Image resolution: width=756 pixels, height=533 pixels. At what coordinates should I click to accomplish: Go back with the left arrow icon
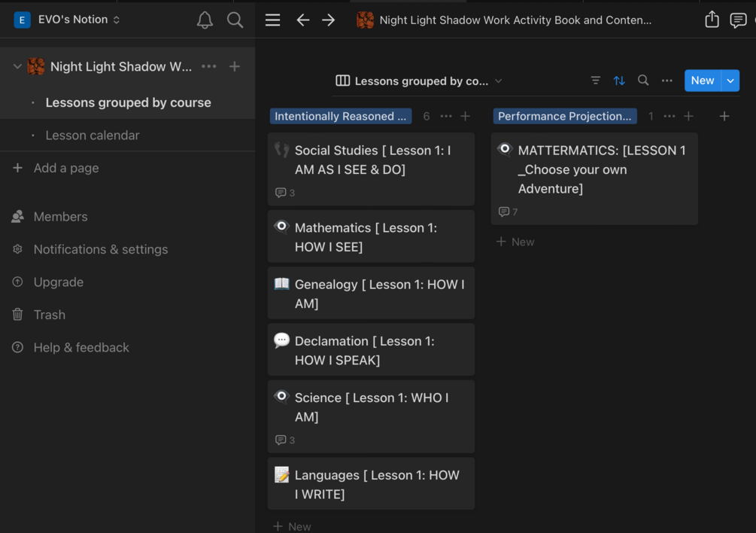pos(303,20)
